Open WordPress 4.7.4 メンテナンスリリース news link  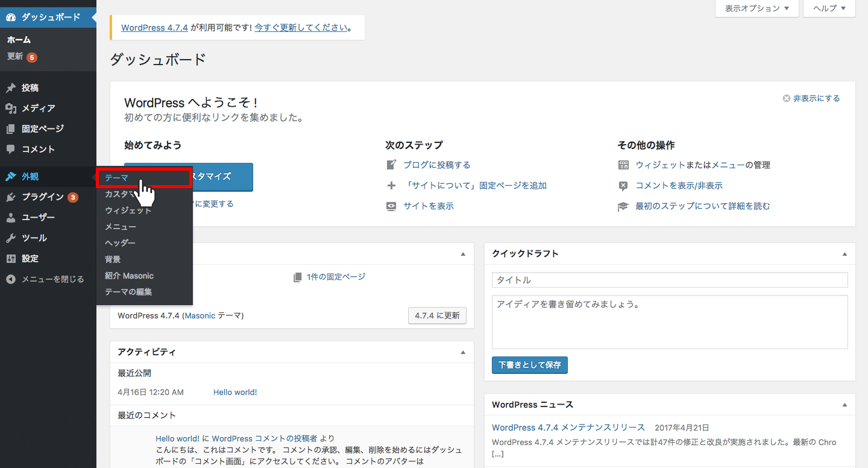pos(568,428)
